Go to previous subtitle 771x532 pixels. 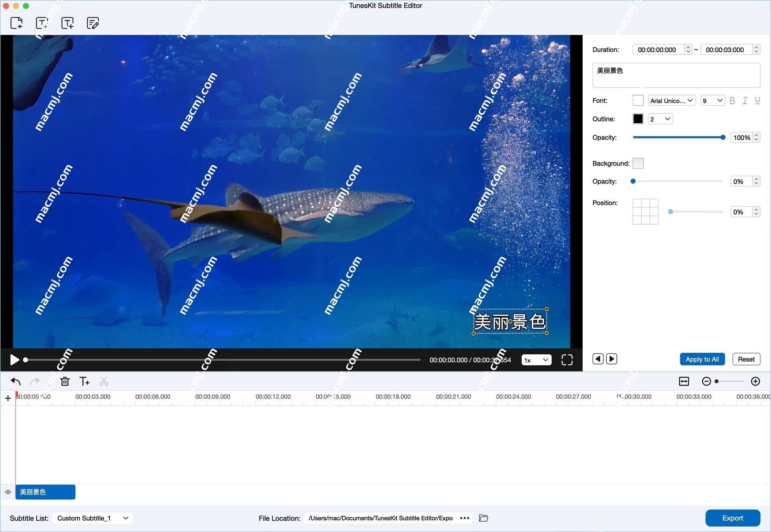[598, 359]
